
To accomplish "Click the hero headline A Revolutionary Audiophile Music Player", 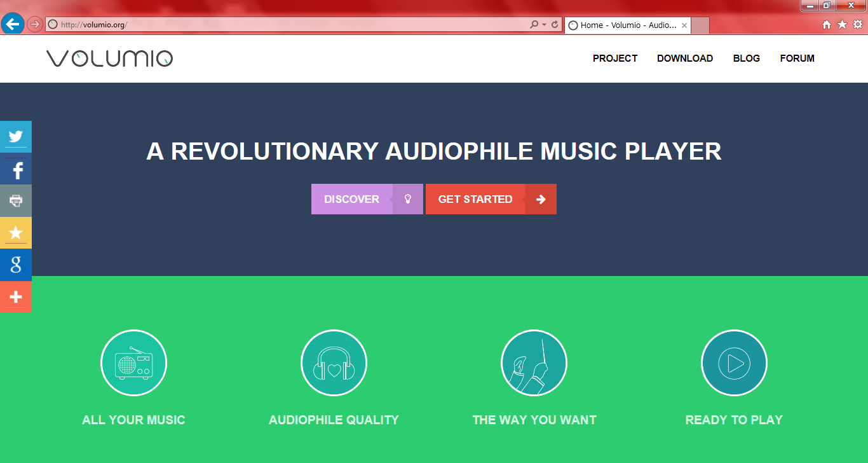I will [434, 151].
